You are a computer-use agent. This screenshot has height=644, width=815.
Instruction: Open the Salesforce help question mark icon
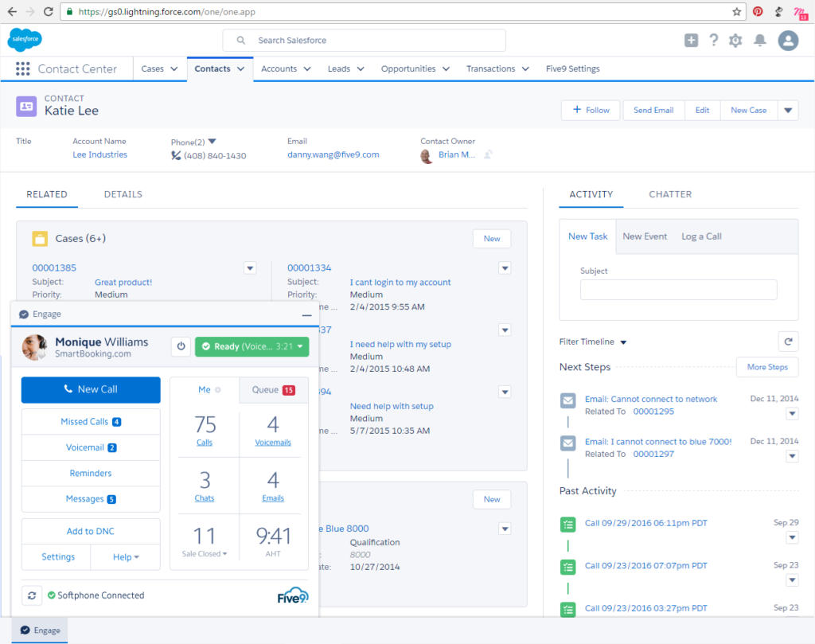(713, 40)
